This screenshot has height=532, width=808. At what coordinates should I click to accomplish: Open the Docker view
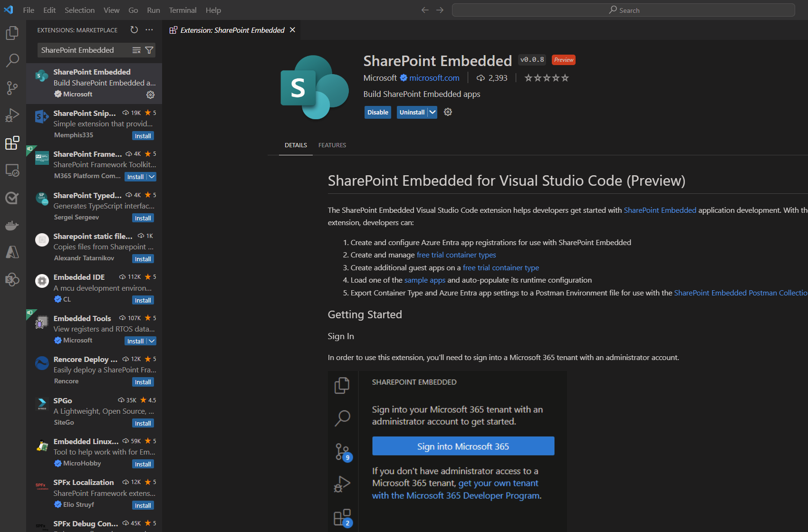[x=12, y=225]
